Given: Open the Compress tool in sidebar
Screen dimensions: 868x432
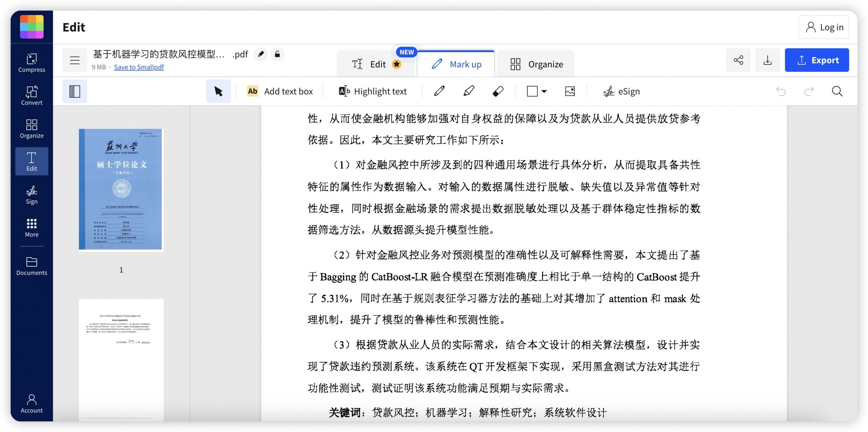Looking at the screenshot, I should 32,63.
